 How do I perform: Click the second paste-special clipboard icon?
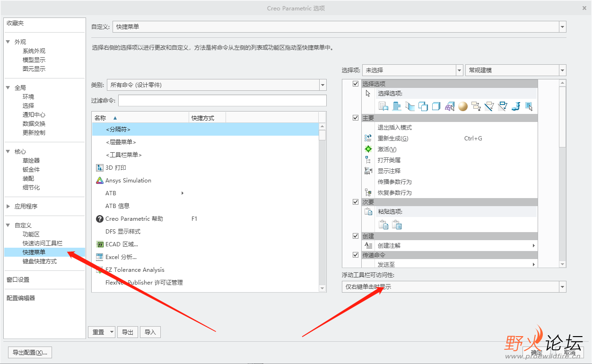397,225
